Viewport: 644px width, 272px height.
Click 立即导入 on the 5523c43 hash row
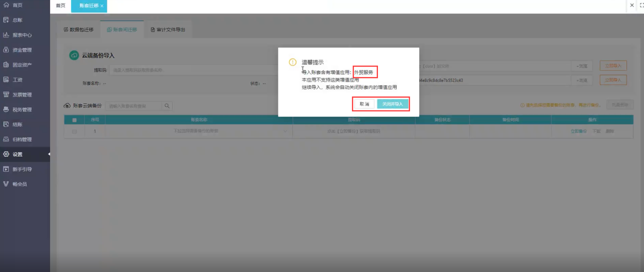click(x=613, y=80)
